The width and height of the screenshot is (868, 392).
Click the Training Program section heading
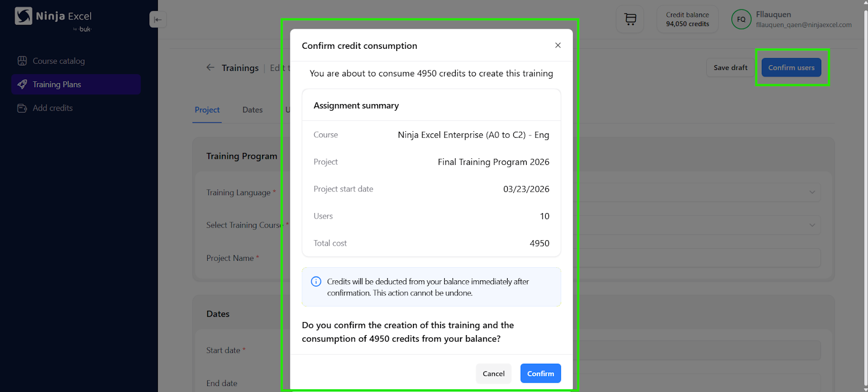pos(241,156)
